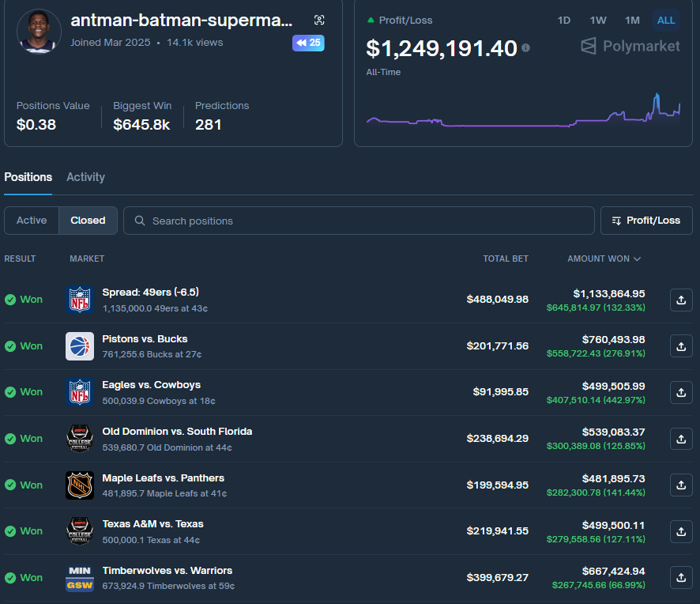The width and height of the screenshot is (700, 604).
Task: Click the Search positions field
Action: [x=359, y=221]
